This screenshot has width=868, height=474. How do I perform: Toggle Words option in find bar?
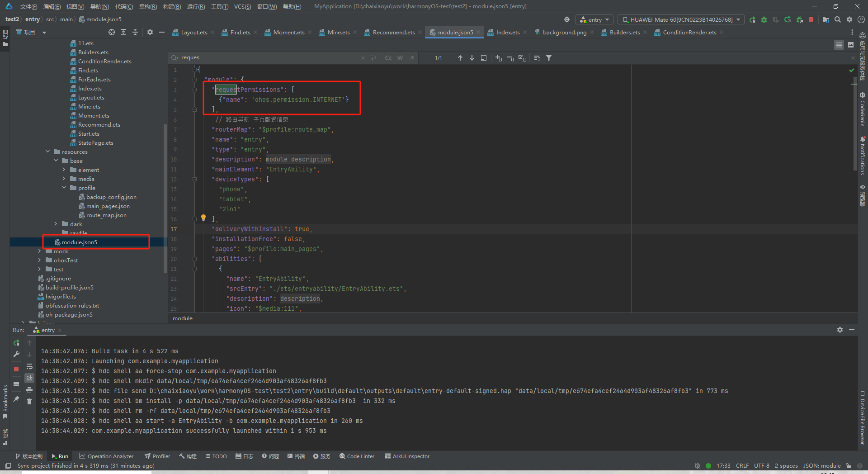click(x=400, y=58)
